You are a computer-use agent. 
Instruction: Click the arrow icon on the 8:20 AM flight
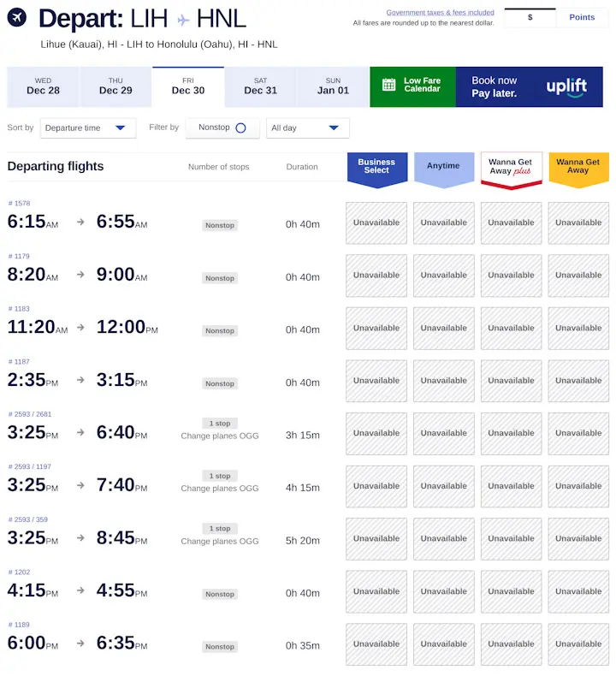click(x=80, y=275)
